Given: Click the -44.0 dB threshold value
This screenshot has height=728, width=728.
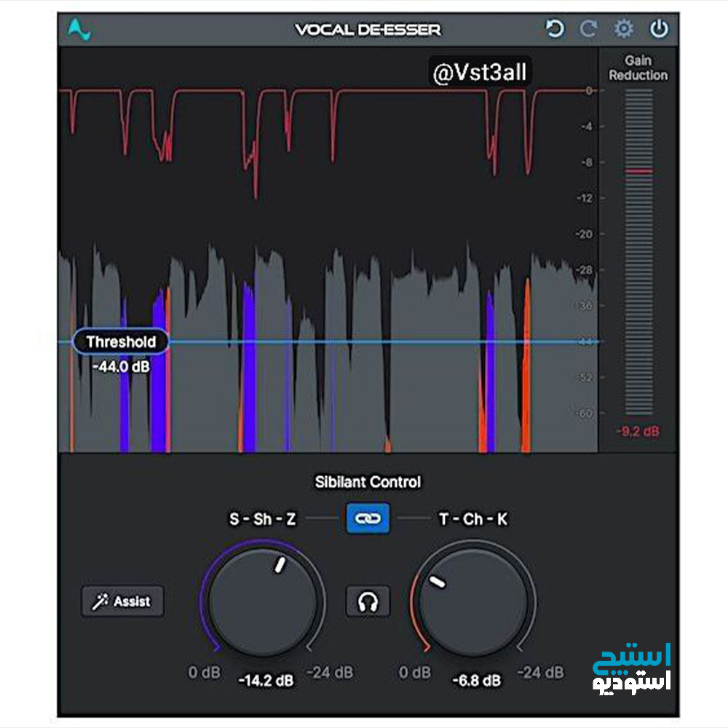Looking at the screenshot, I should 121,367.
